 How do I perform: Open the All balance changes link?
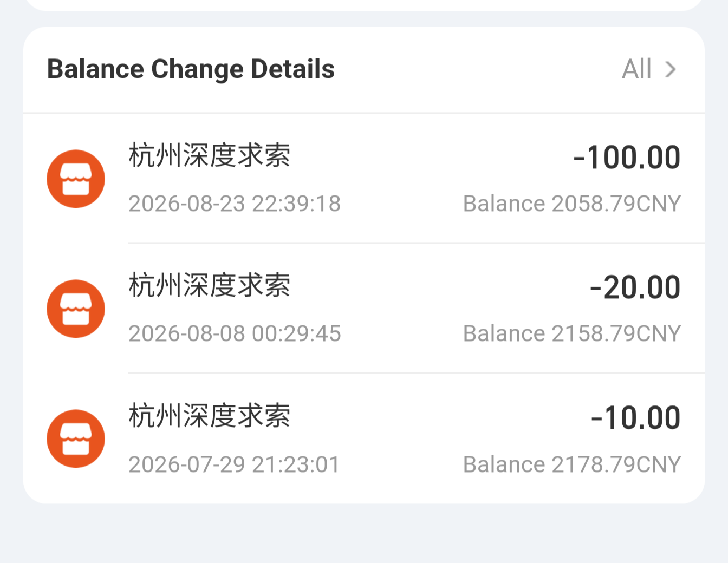coord(649,69)
